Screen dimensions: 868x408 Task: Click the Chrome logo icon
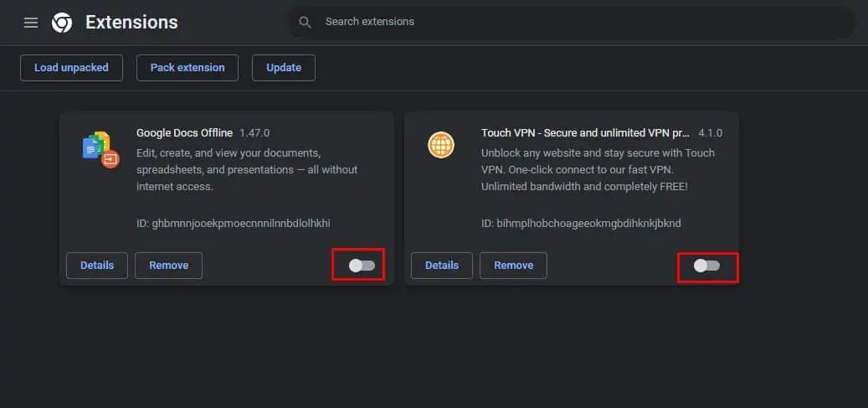pyautogui.click(x=62, y=23)
